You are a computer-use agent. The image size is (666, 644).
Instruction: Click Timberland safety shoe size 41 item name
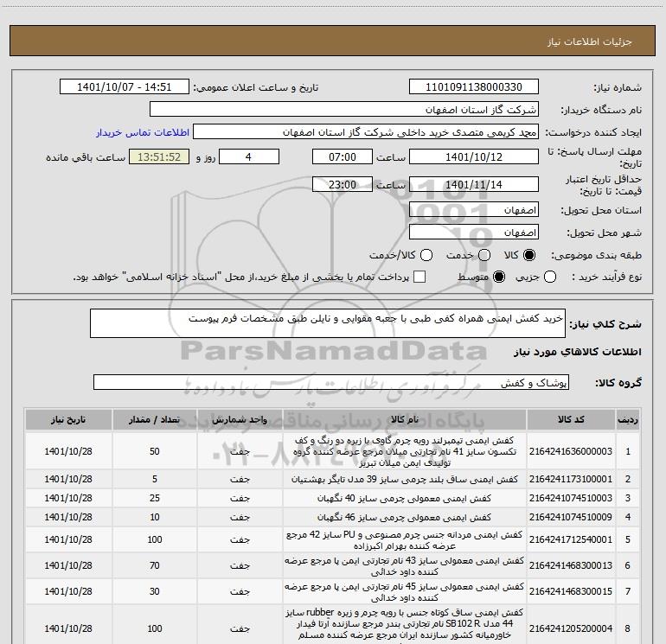(405, 451)
